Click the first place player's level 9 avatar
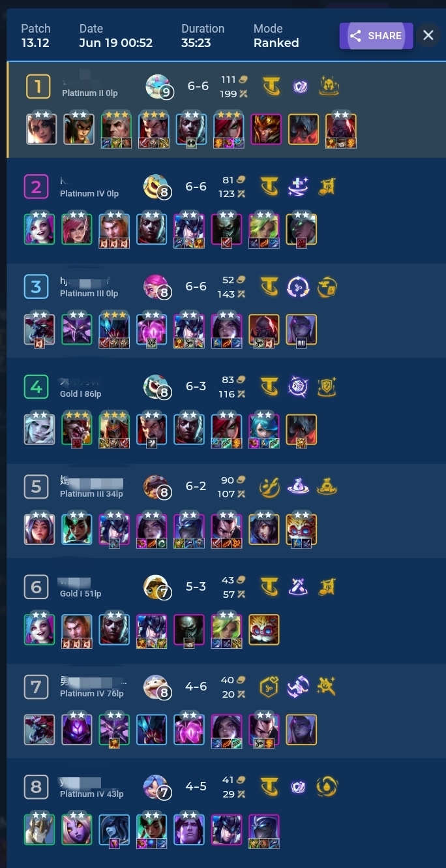 [x=158, y=86]
